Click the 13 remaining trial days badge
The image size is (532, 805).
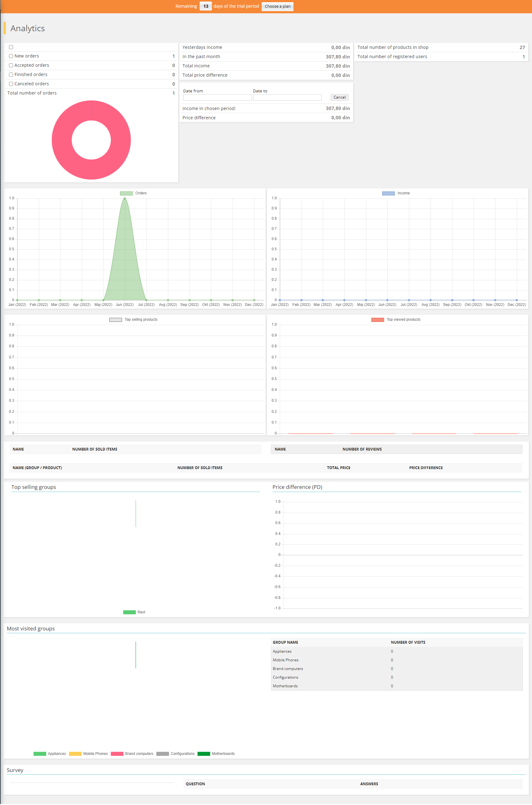(206, 6)
